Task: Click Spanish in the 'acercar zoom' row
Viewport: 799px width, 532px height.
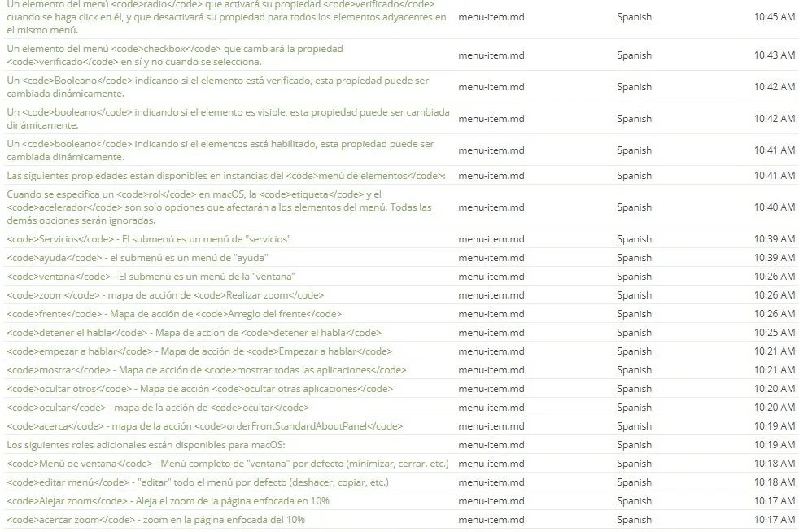Action: coord(634,520)
